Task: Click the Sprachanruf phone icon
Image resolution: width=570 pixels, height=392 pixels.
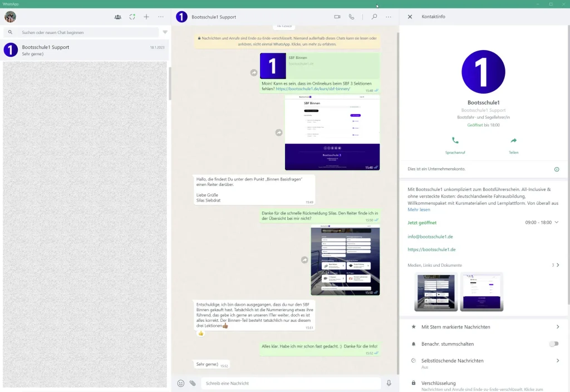Action: coord(455,140)
